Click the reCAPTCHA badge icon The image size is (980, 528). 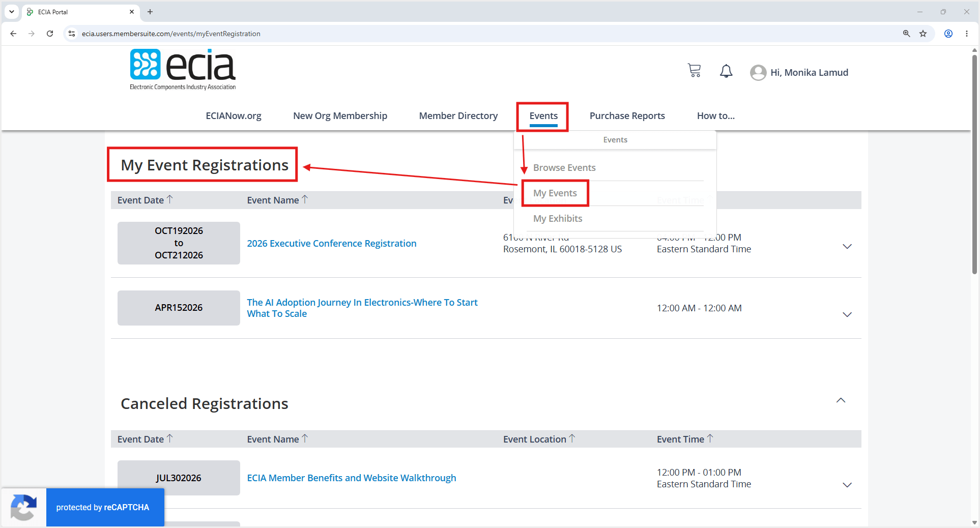coord(23,507)
